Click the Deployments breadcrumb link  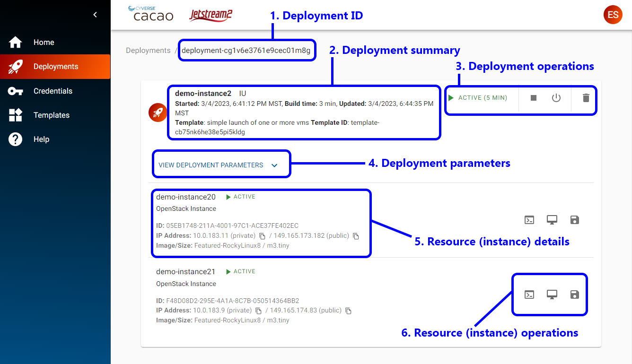click(x=148, y=50)
